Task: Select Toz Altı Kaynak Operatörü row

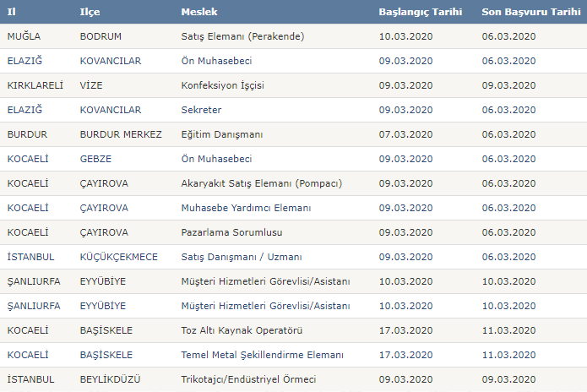Action: click(x=294, y=330)
